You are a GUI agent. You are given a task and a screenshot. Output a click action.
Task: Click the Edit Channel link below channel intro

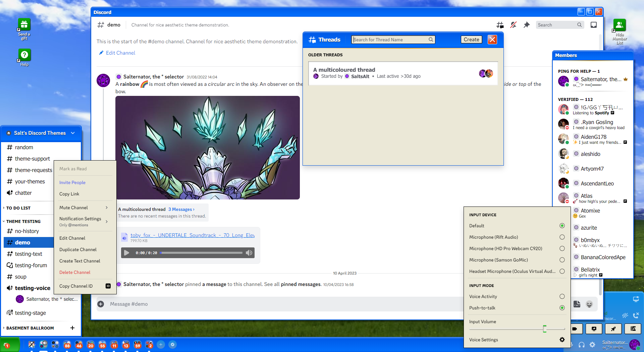tap(117, 53)
